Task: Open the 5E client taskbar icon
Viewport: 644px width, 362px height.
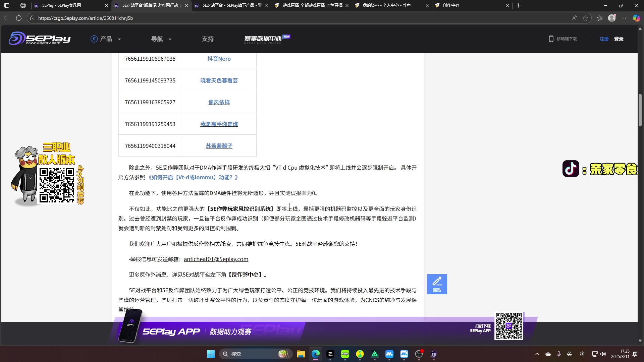Action: pyautogui.click(x=434, y=354)
